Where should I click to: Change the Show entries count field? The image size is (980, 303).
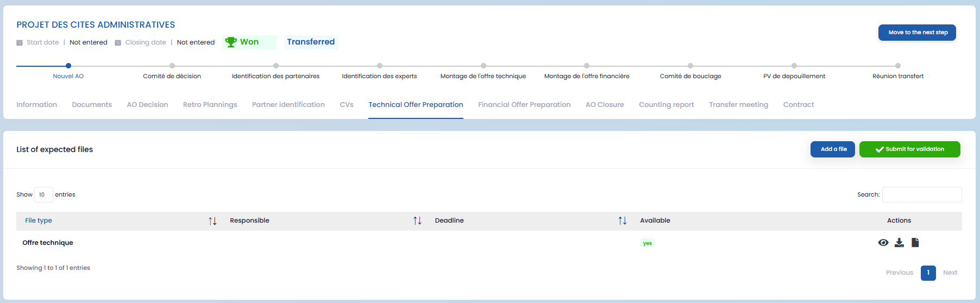click(43, 194)
